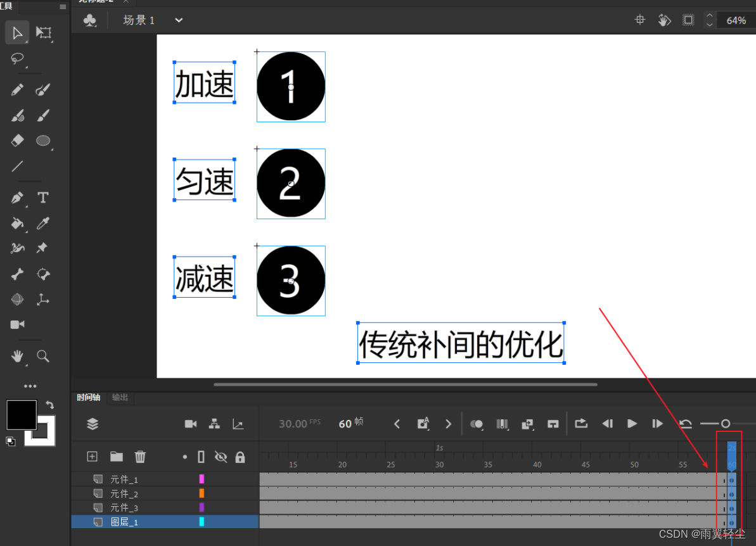Add a new layer
The image size is (756, 546).
pos(92,456)
